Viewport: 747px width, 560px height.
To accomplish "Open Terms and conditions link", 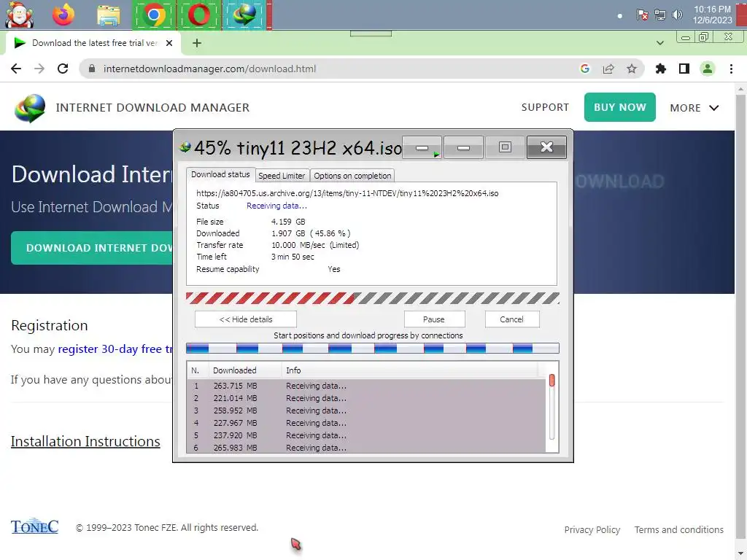I will [x=679, y=529].
